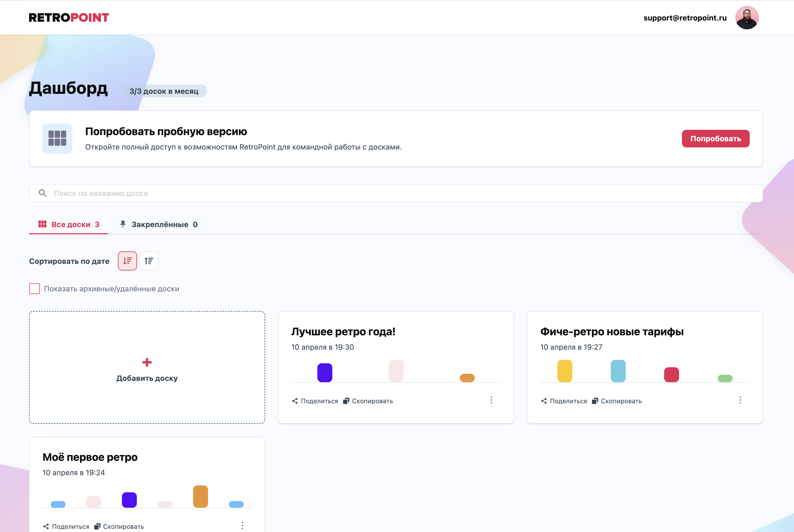Select the ascending date sort icon
This screenshot has height=532, width=794.
[x=149, y=261]
